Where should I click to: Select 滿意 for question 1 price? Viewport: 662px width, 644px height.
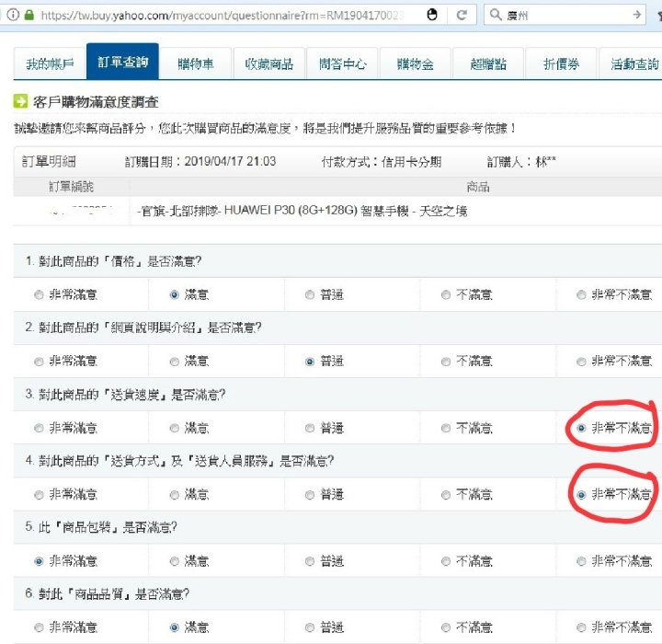coord(175,294)
